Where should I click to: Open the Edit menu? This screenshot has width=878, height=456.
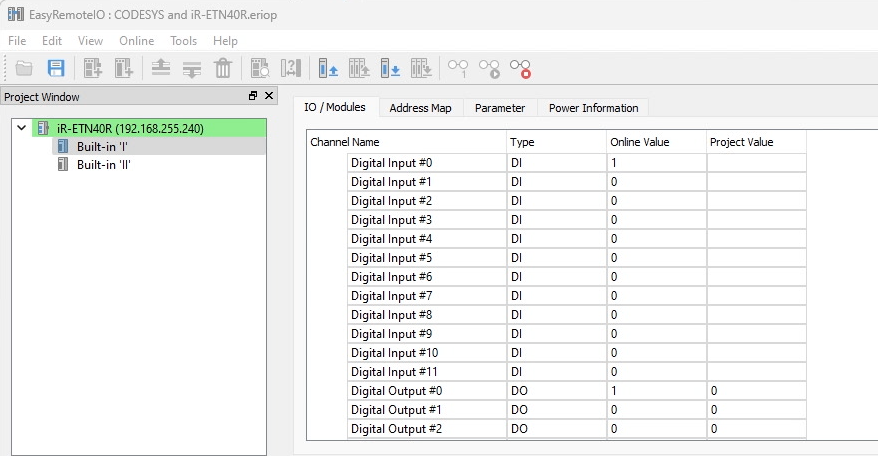pyautogui.click(x=52, y=41)
